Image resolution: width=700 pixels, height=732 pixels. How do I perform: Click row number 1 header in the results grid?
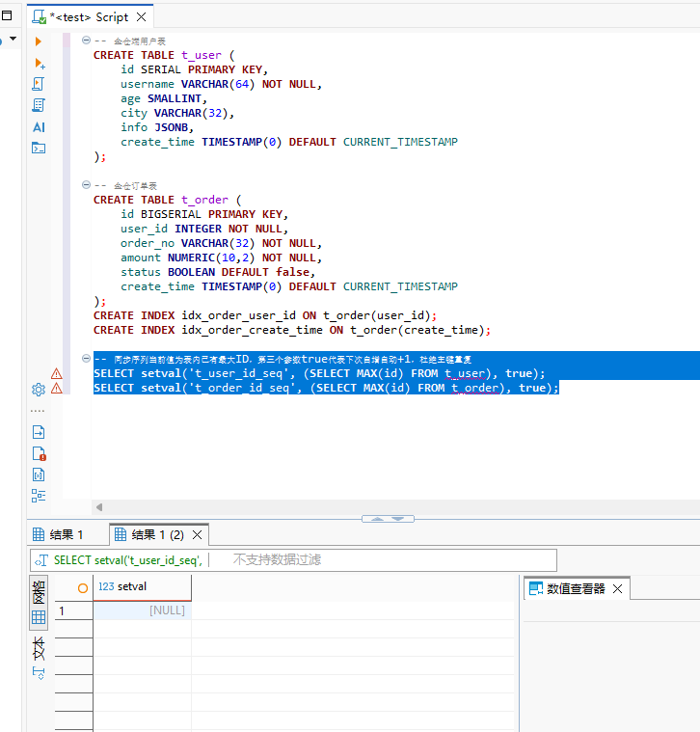73,610
